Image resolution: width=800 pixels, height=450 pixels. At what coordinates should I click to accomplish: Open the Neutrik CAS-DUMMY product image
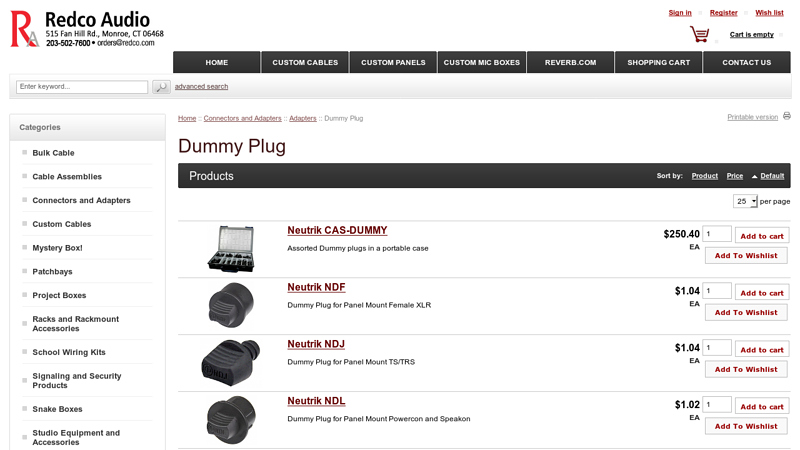231,249
